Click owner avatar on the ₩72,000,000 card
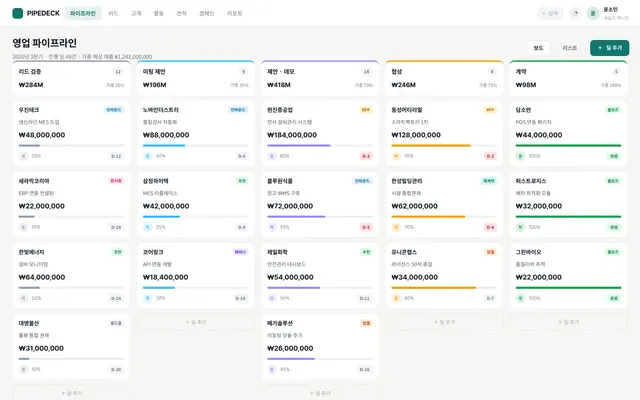Viewport: 640px width, 400px height. coord(272,227)
